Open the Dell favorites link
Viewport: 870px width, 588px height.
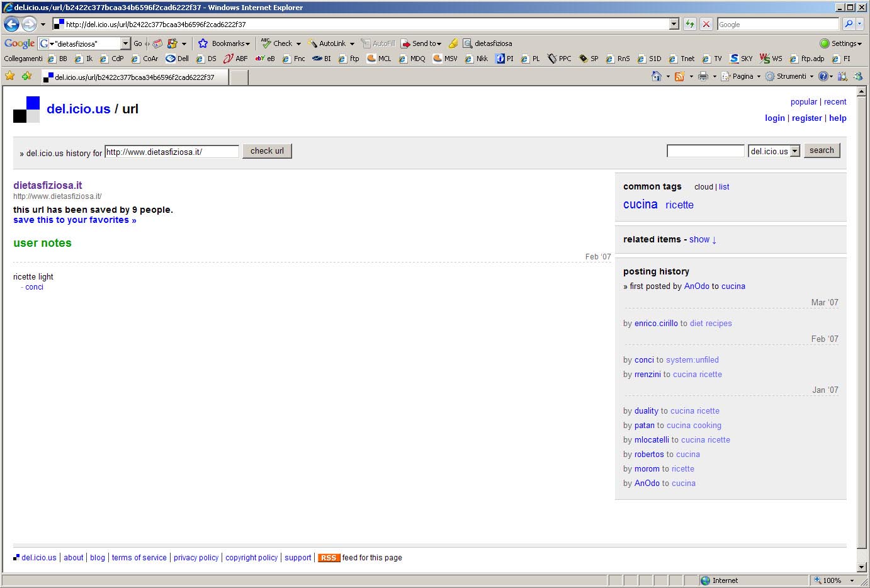pyautogui.click(x=177, y=59)
